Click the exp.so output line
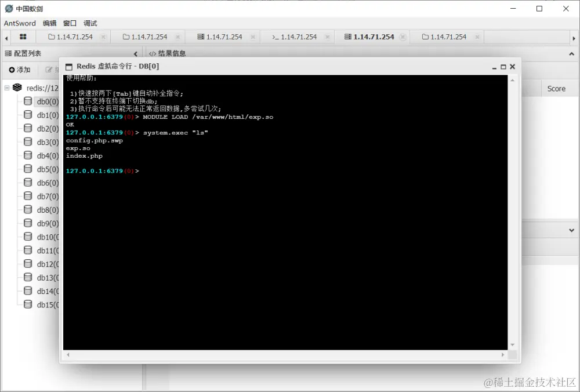 pyautogui.click(x=78, y=148)
